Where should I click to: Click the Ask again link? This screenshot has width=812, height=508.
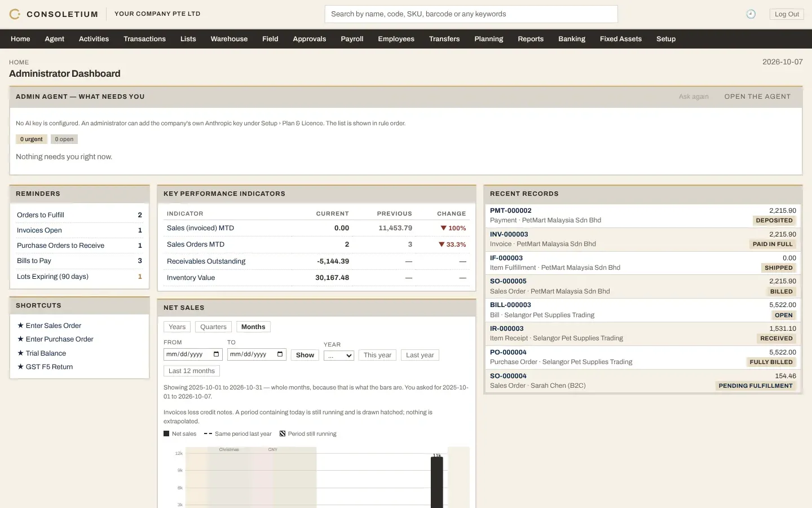click(x=694, y=97)
